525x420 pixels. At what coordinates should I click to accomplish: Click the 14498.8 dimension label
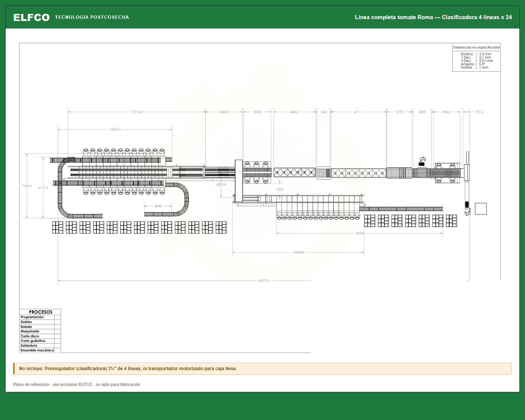pyautogui.click(x=298, y=252)
